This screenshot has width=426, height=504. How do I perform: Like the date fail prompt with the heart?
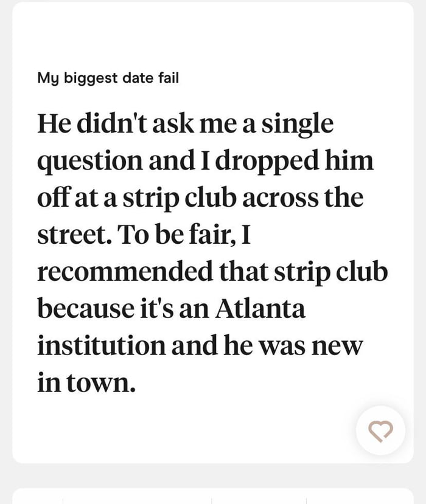(x=380, y=430)
